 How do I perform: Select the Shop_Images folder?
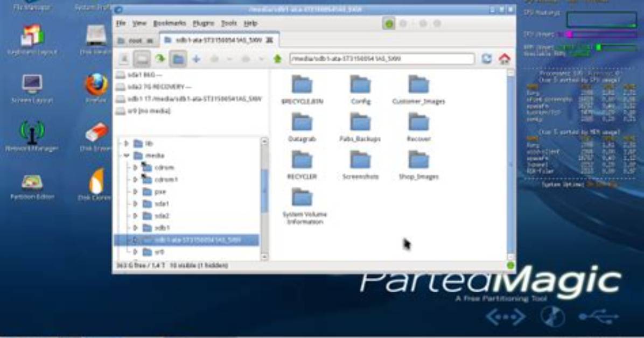418,166
